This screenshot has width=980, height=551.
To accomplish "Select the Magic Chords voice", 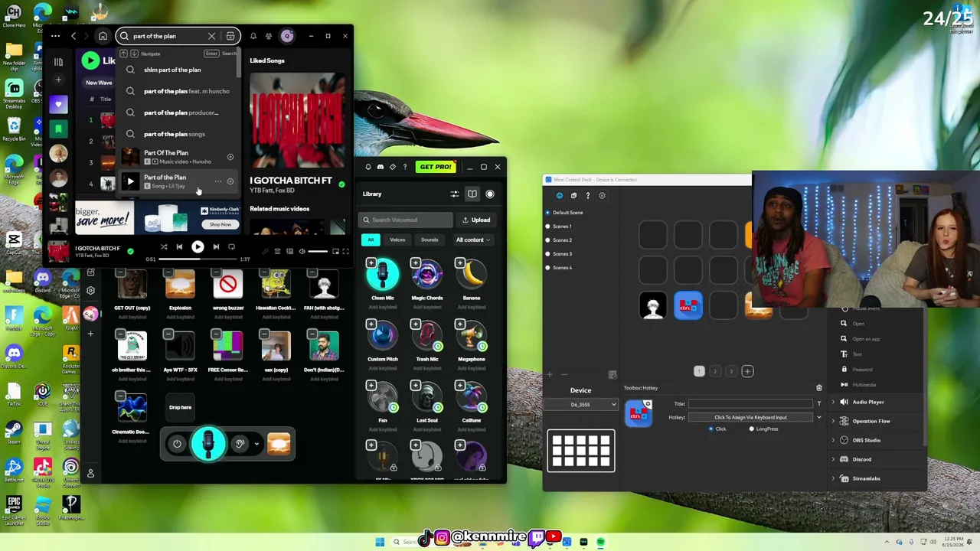I will 427,275.
